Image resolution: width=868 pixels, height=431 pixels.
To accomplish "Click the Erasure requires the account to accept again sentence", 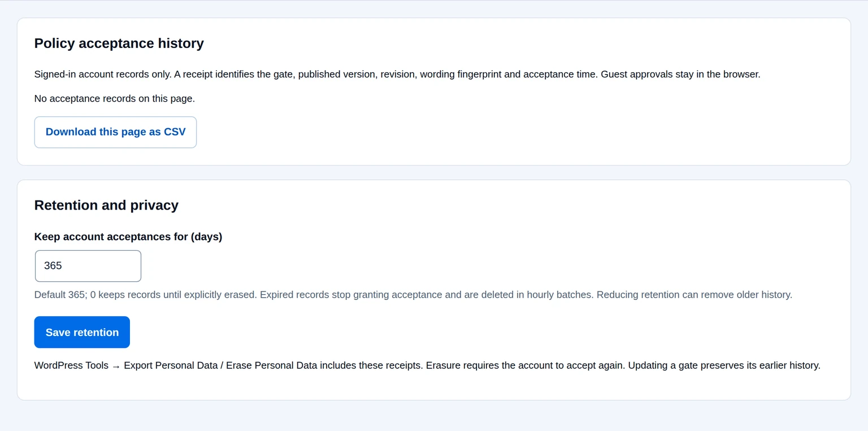I will 526,365.
